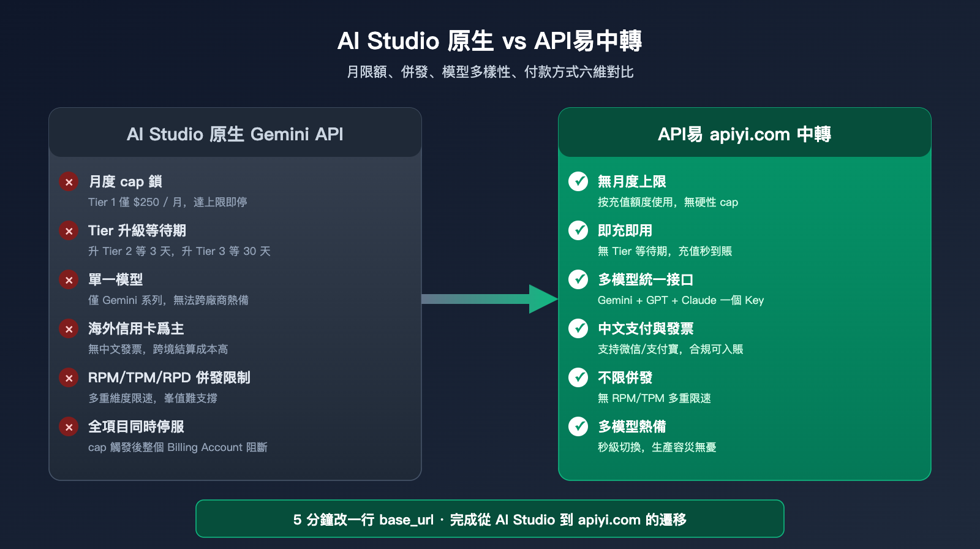Click checkmark icon beside 多模型統一接口

click(578, 279)
